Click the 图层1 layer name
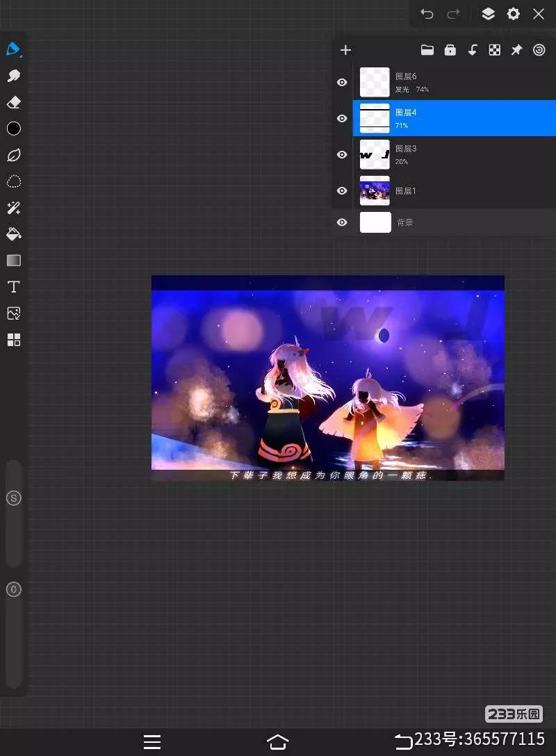Screen dimensions: 556x756 (x=406, y=191)
